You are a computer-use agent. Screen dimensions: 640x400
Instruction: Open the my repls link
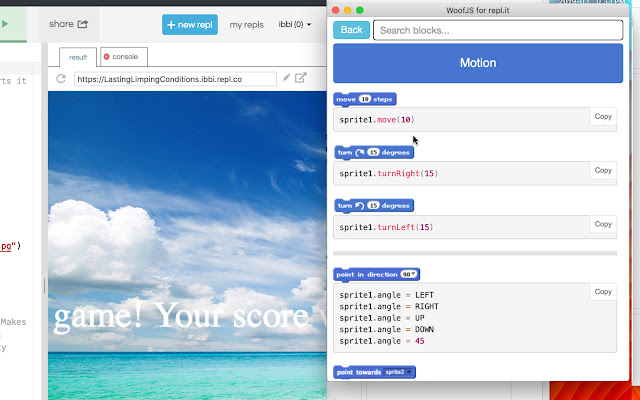point(247,25)
